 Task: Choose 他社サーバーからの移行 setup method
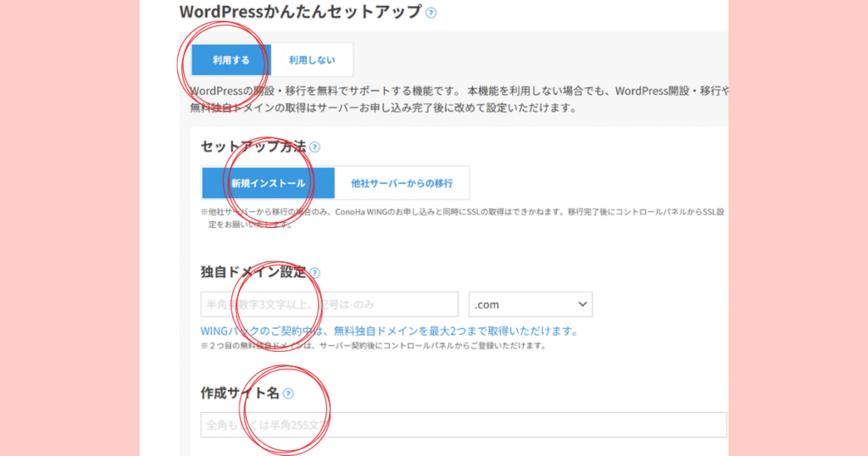pos(402,182)
